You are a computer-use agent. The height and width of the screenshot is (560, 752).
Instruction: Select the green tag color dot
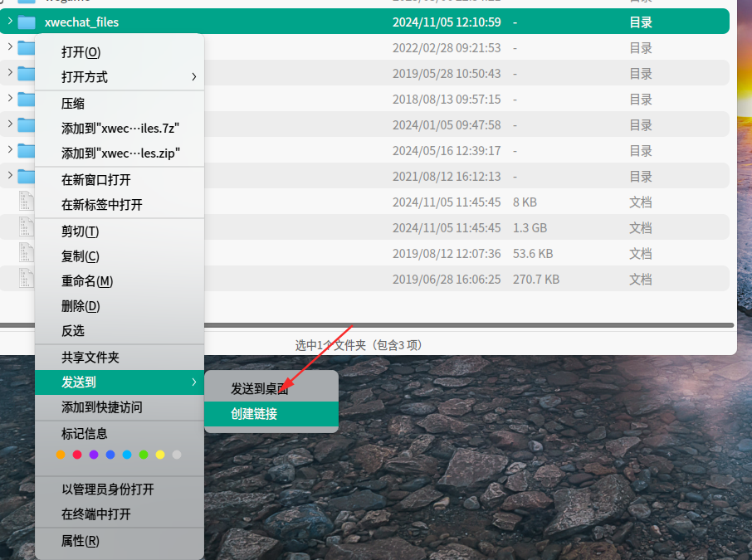click(x=144, y=455)
